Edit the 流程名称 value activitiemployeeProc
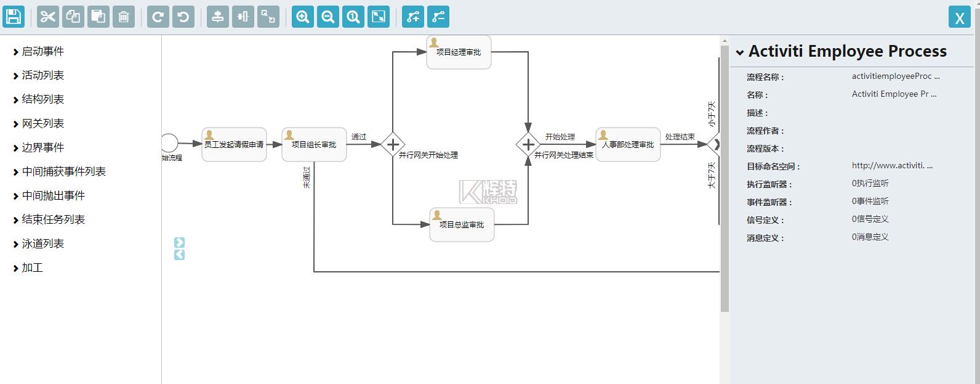The width and height of the screenshot is (980, 384). pos(896,76)
